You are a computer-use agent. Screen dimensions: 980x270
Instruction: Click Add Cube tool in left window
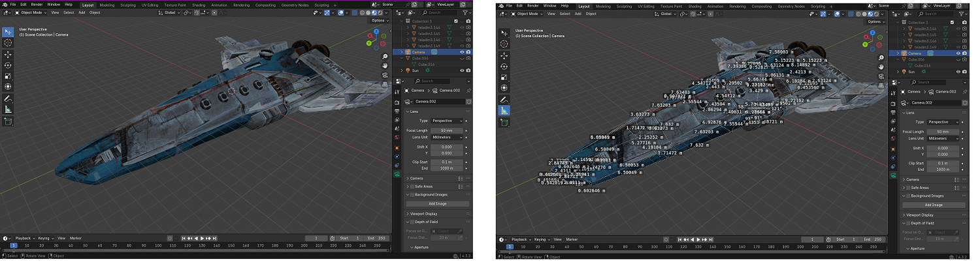coord(8,121)
